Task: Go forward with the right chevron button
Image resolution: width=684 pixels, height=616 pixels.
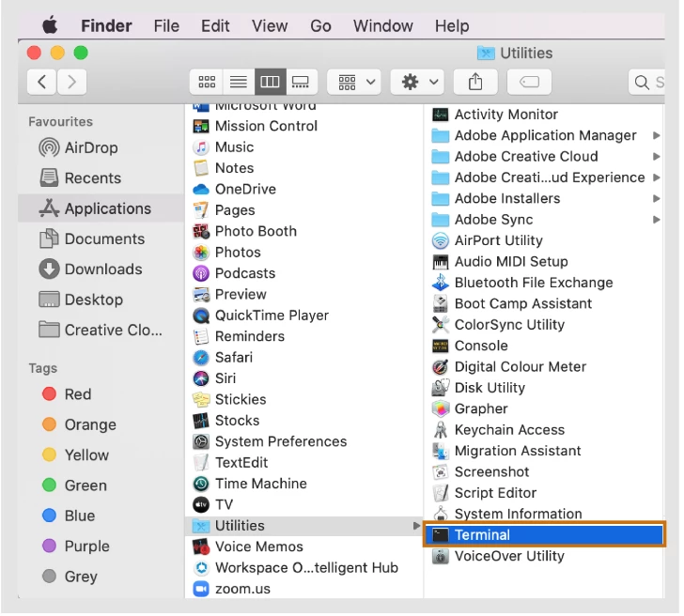Action: click(72, 82)
